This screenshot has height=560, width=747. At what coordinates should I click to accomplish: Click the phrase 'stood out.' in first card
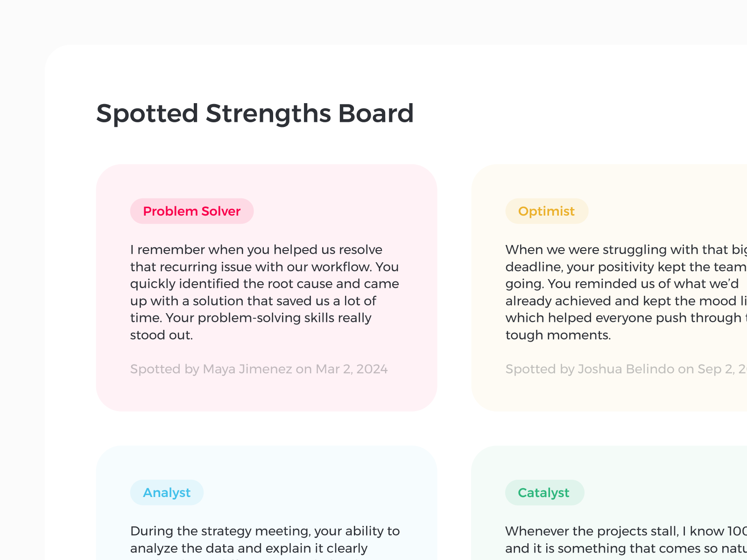tap(162, 335)
